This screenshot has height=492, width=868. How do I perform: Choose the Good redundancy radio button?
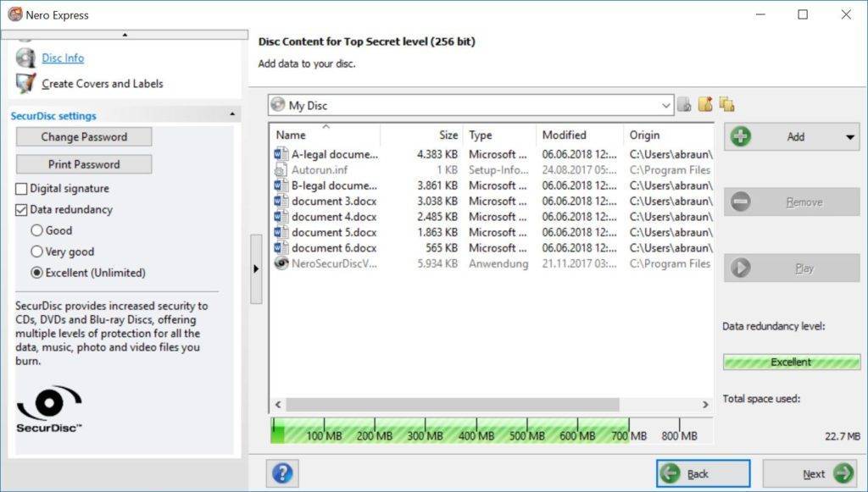pos(36,230)
